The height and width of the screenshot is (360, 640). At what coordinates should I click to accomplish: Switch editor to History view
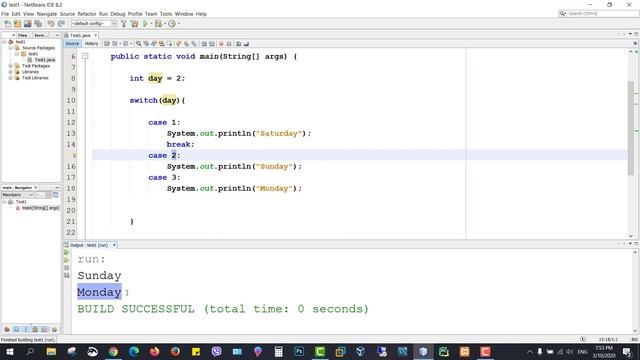point(91,44)
